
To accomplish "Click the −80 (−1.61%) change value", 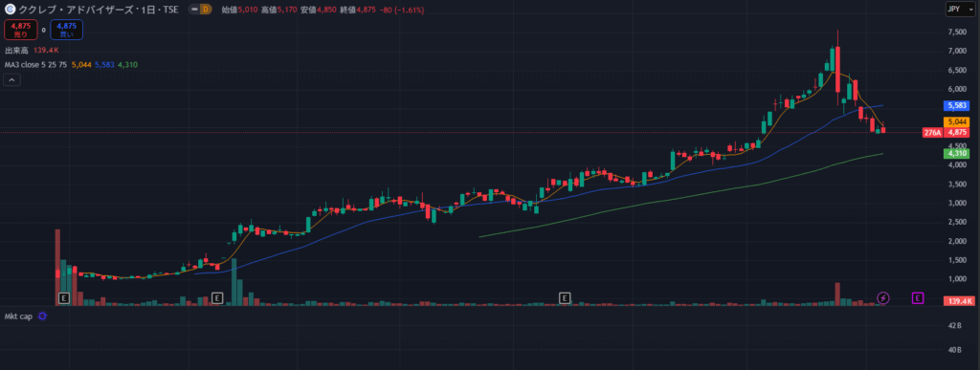I will click(x=401, y=10).
